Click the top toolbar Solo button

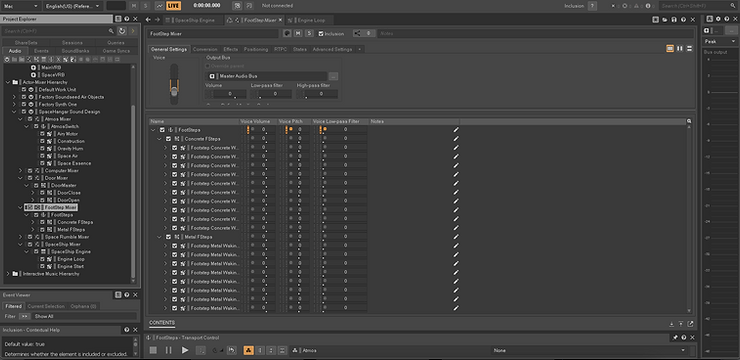(x=146, y=6)
